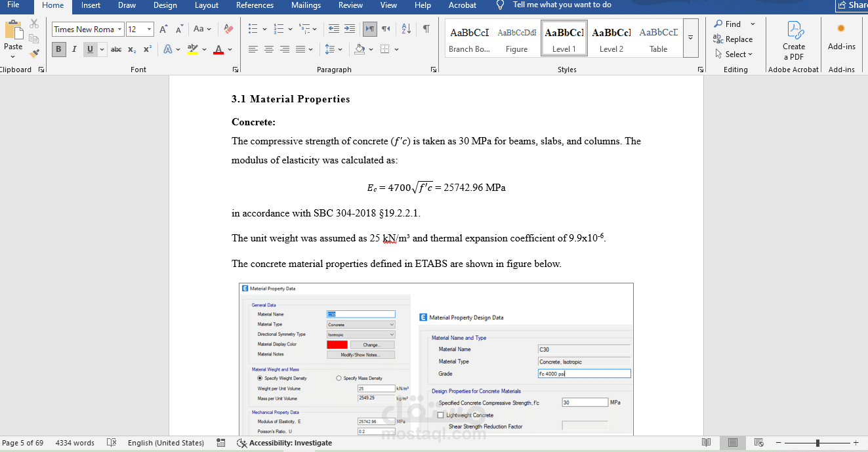Screen dimensions: 868x452
Task: Open the font size dropdown
Action: [x=150, y=30]
